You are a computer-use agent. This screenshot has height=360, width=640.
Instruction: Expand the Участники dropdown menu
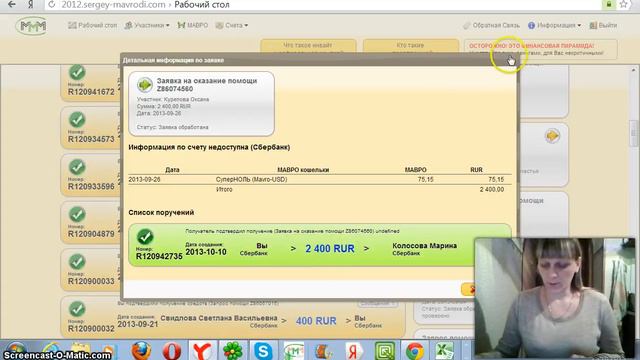click(147, 25)
